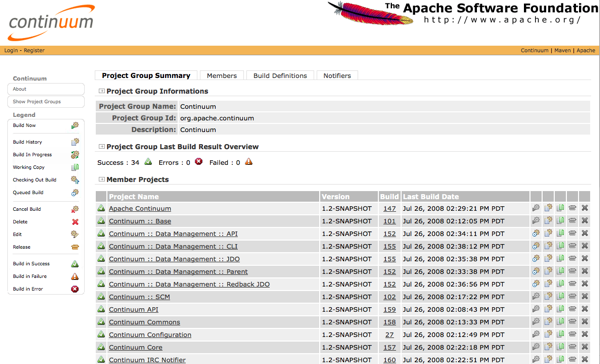Open the Notifiers tab
Image resolution: width=600 pixels, height=364 pixels.
coord(337,75)
